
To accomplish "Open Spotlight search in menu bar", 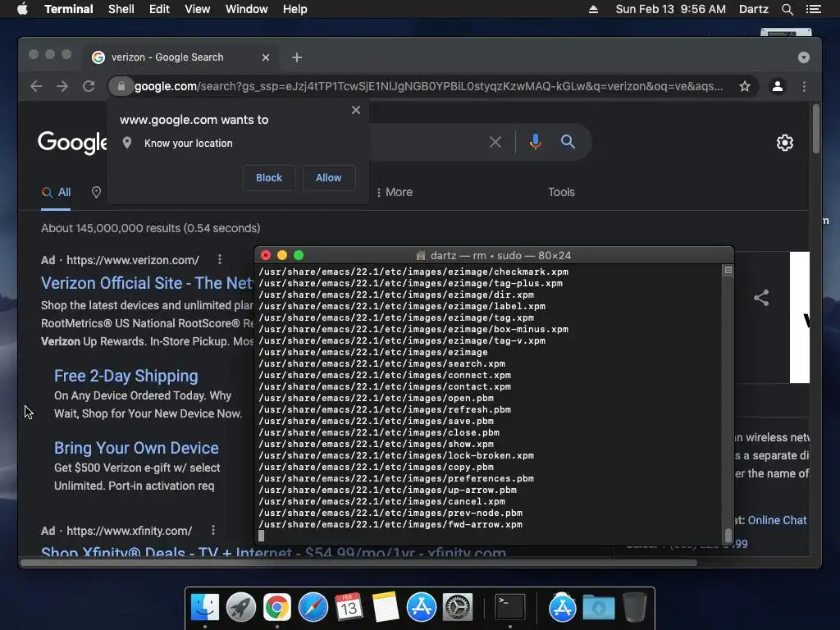I will pos(787,9).
